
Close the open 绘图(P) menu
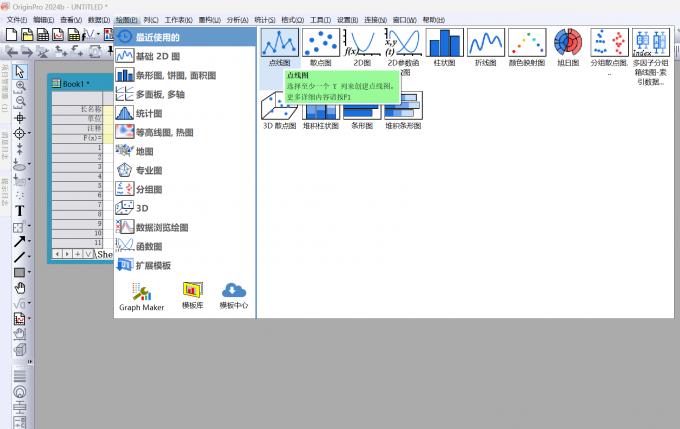[127, 20]
